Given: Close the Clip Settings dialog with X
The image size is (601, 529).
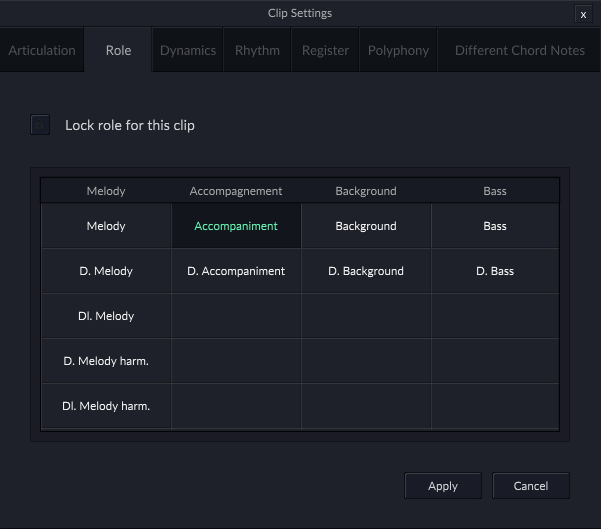Looking at the screenshot, I should click(x=583, y=14).
